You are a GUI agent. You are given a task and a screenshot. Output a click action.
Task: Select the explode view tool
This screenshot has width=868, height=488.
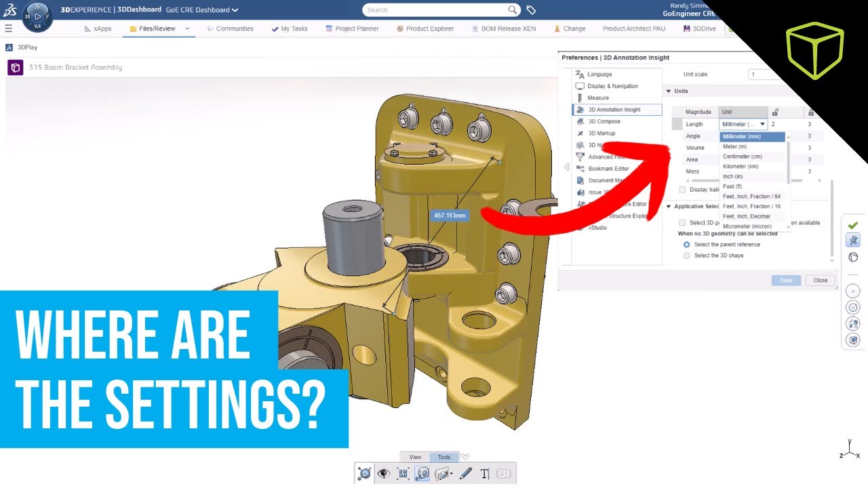(403, 474)
